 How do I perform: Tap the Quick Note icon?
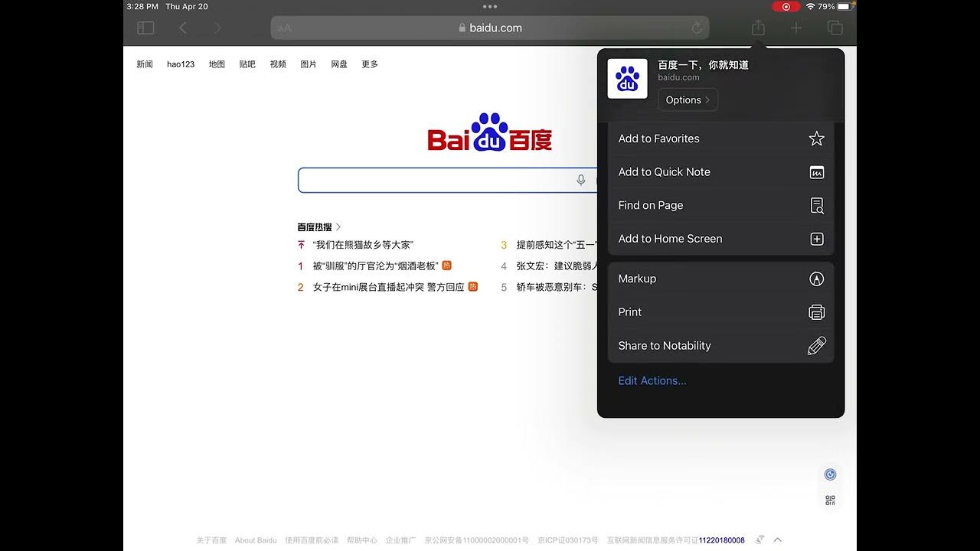click(817, 172)
